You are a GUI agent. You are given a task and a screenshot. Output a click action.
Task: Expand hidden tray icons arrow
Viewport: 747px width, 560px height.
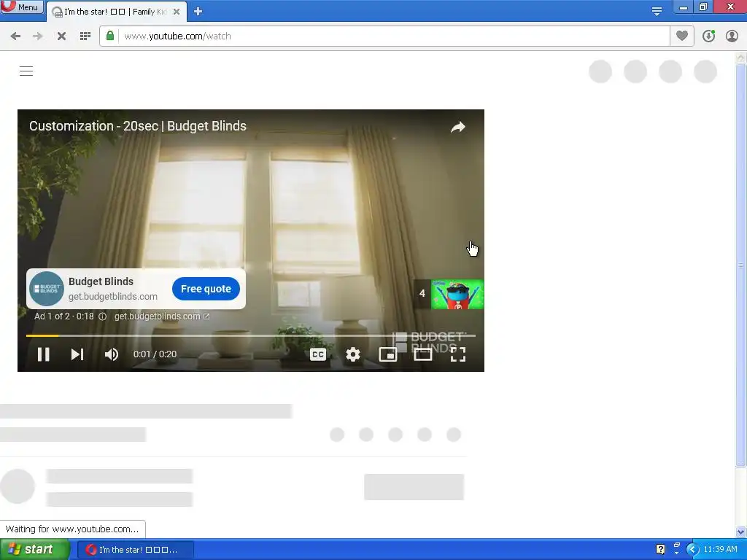point(692,550)
